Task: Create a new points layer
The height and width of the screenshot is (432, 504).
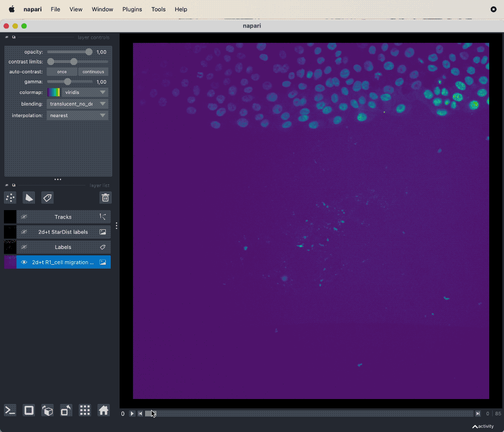Action: click(10, 198)
